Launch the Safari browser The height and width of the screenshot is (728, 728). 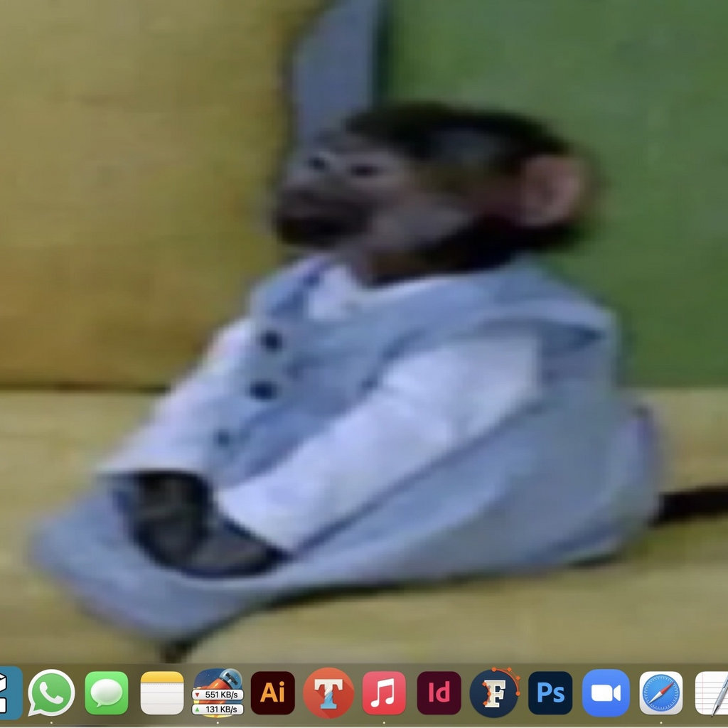click(661, 692)
